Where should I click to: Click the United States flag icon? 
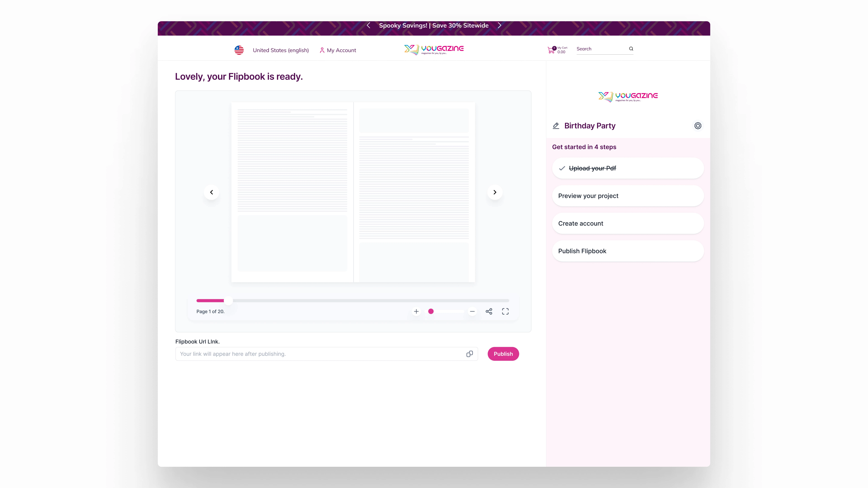point(239,50)
